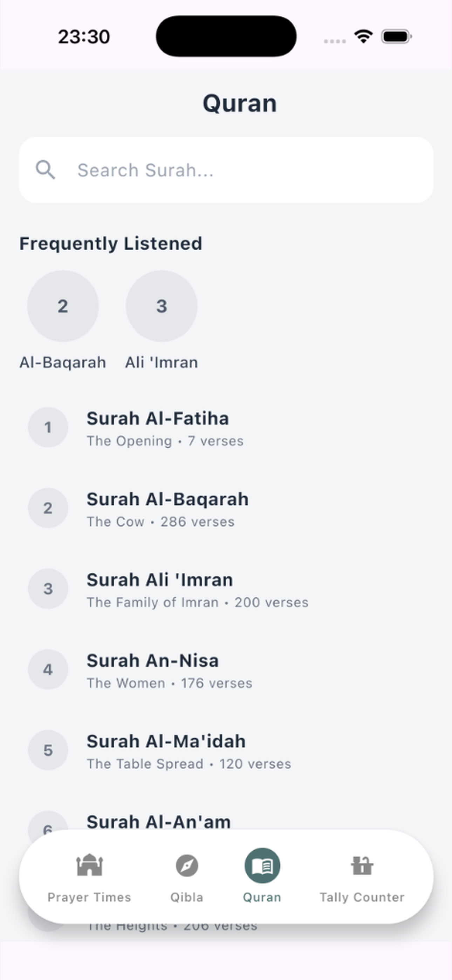Tap the number 4 circle for An-Nisa
This screenshot has width=452, height=980.
point(48,669)
